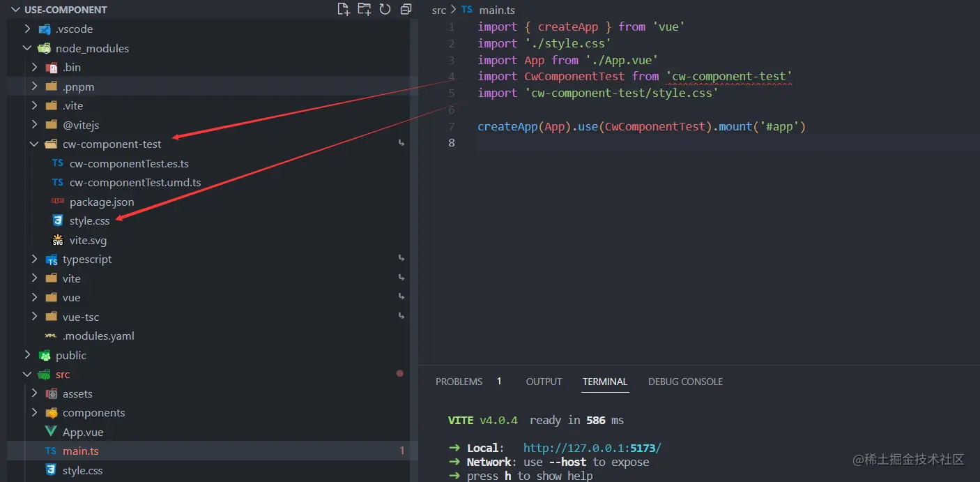Select the TERMINAL panel tab

[x=605, y=382]
